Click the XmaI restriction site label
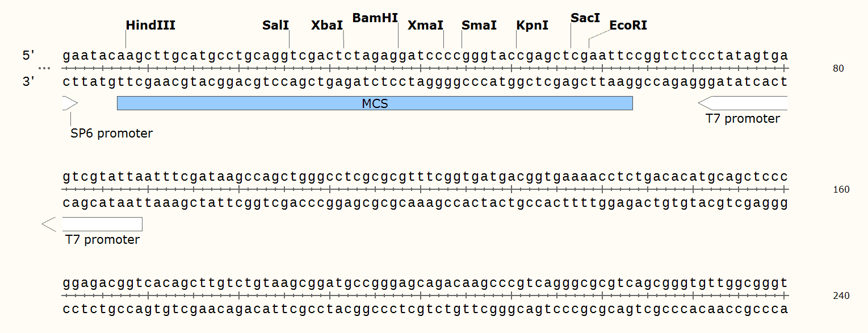Image resolution: width=868 pixels, height=333 pixels. point(425,26)
